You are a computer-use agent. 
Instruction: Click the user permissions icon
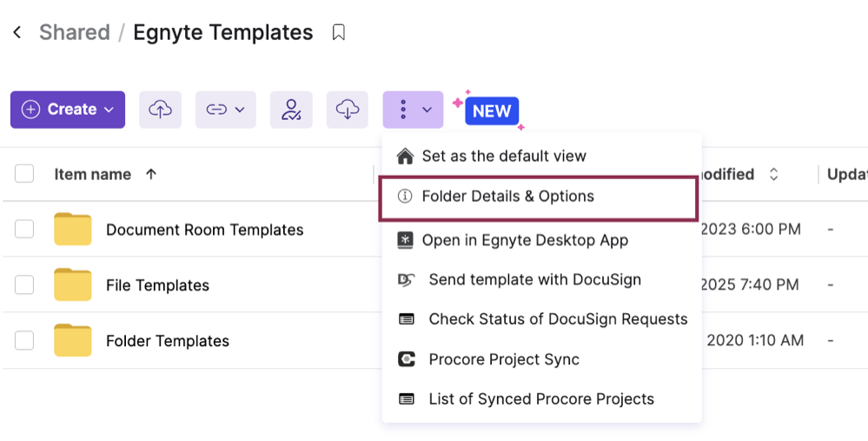pos(291,110)
